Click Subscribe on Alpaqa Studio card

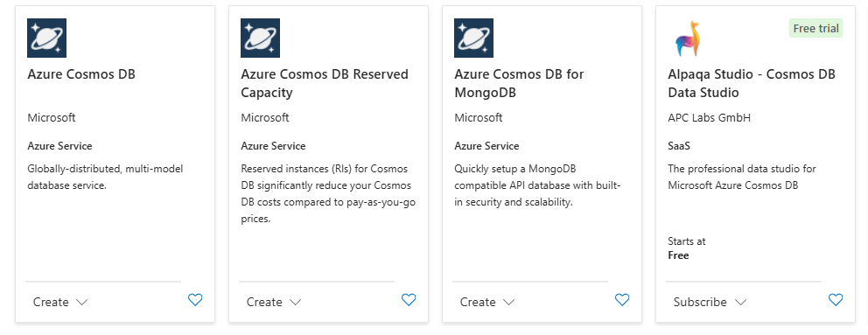700,302
